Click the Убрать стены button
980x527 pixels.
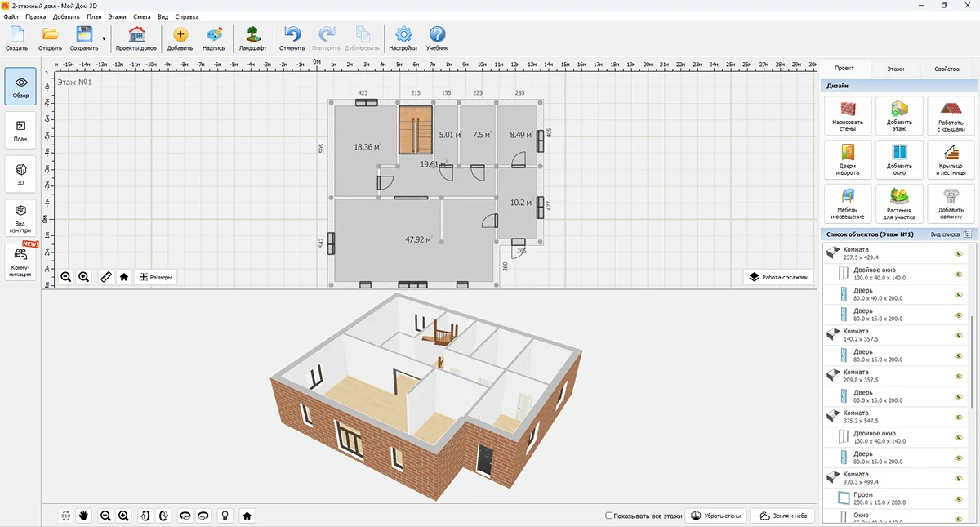click(716, 516)
